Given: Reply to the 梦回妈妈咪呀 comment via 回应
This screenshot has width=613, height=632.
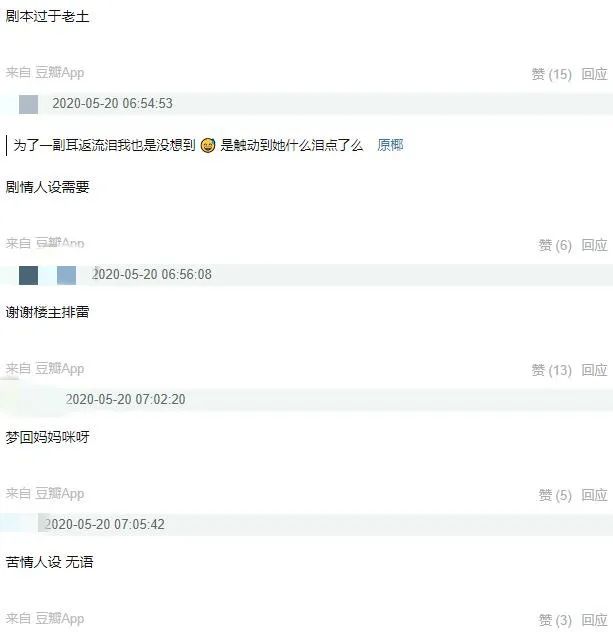Looking at the screenshot, I should pos(594,495).
